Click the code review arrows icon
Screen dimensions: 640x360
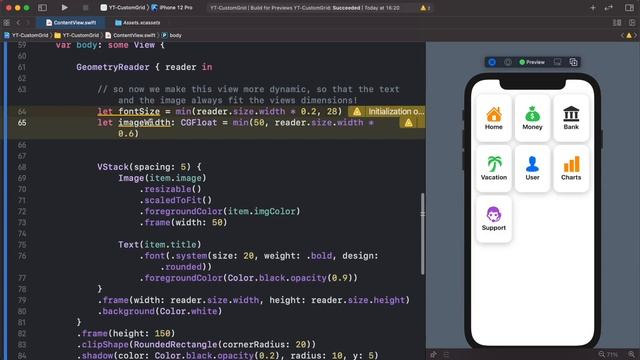(x=609, y=7)
